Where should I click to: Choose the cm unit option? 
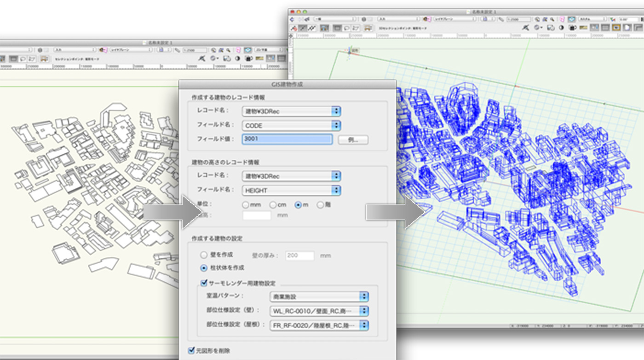(273, 205)
